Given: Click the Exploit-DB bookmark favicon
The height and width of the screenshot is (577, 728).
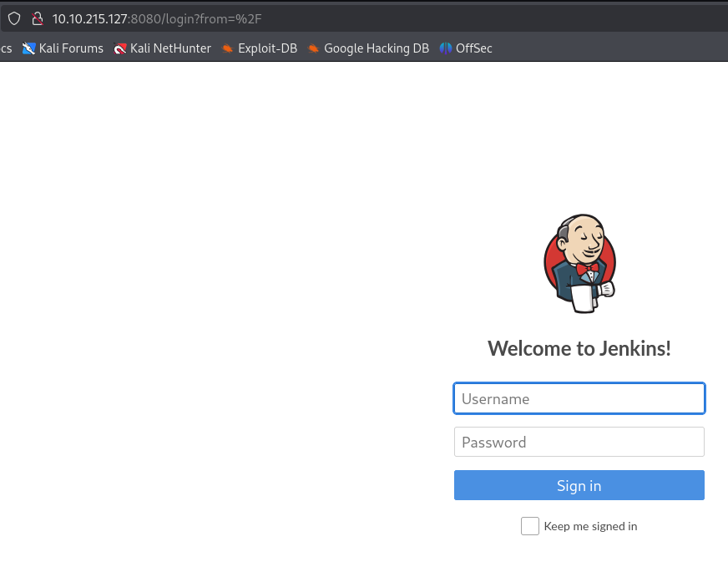Looking at the screenshot, I should coord(227,48).
